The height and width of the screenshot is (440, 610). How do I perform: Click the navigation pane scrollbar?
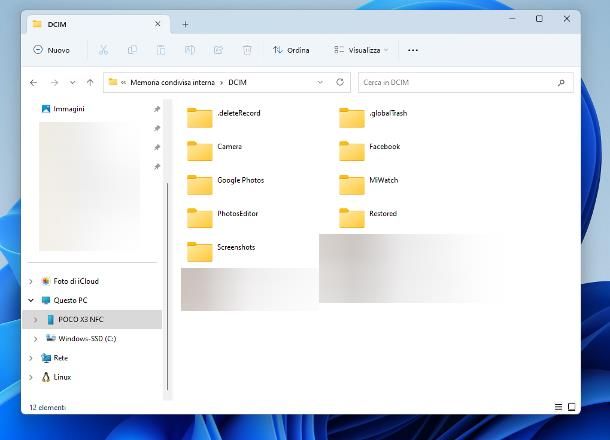coord(167,286)
